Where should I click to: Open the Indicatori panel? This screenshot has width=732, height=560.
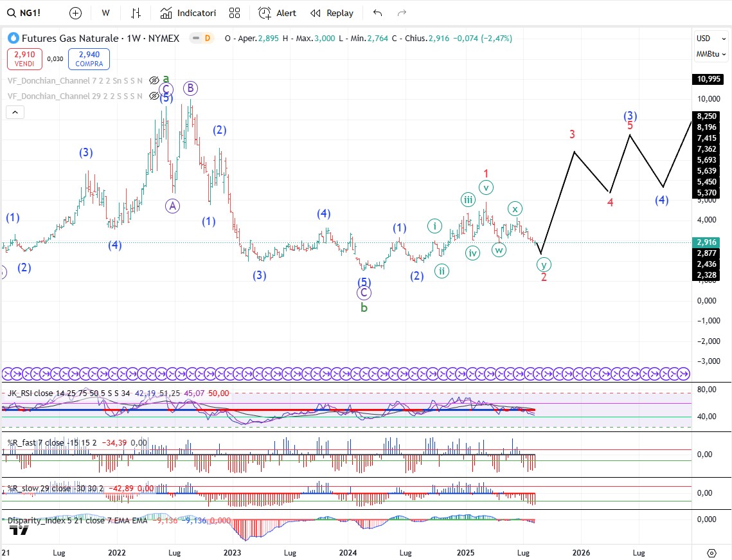tap(188, 13)
